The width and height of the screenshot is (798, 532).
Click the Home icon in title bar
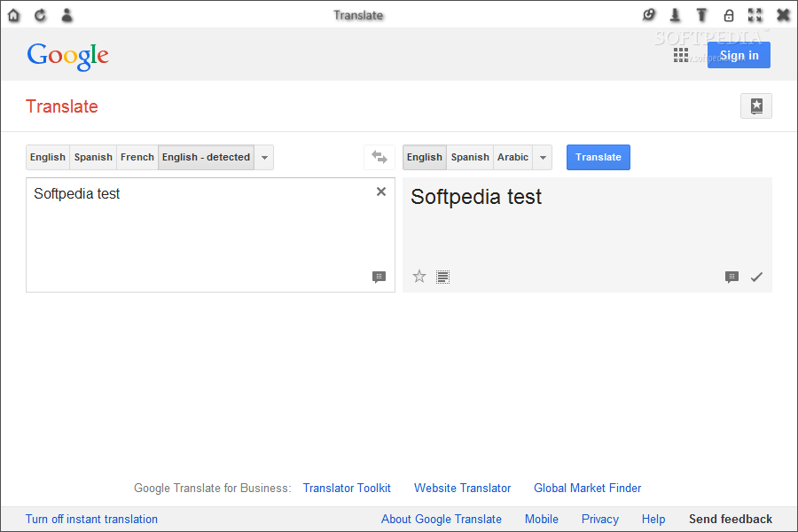click(13, 15)
